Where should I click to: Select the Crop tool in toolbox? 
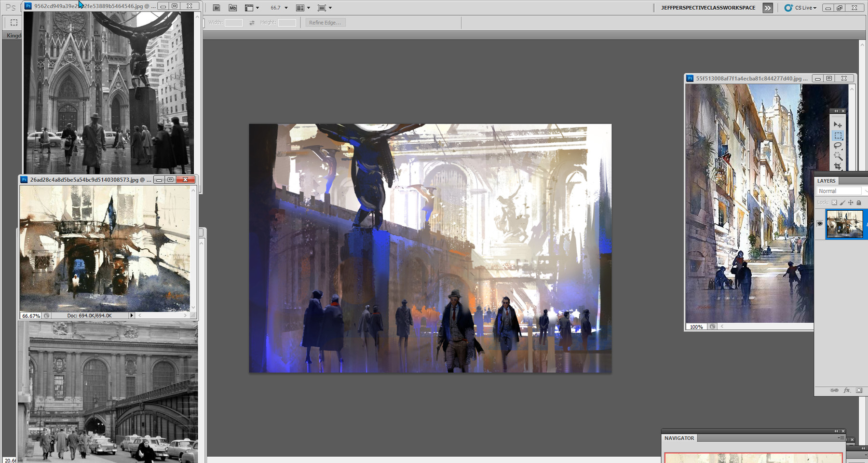(x=838, y=166)
